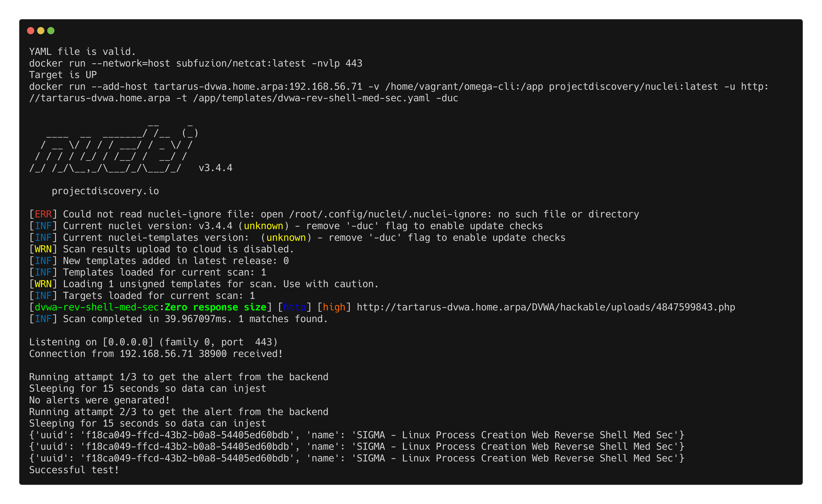This screenshot has height=504, width=822.
Task: Click the orange high severity label
Action: [x=334, y=307]
